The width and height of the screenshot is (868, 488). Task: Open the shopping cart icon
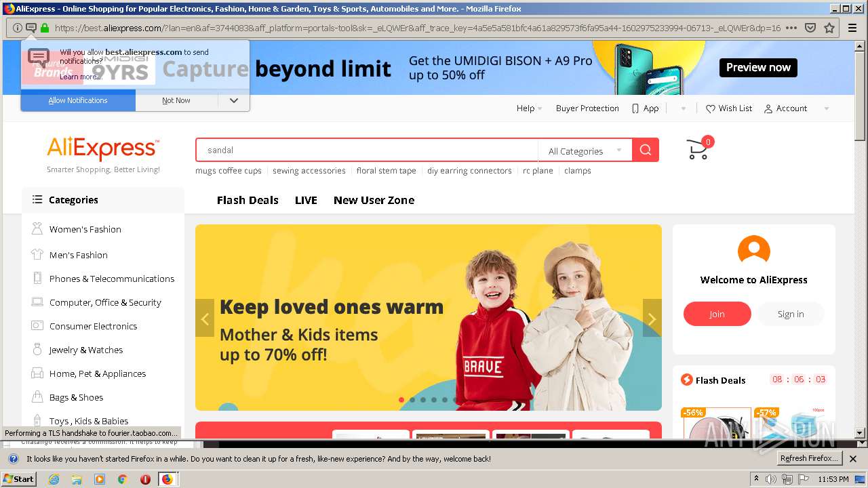(x=697, y=150)
